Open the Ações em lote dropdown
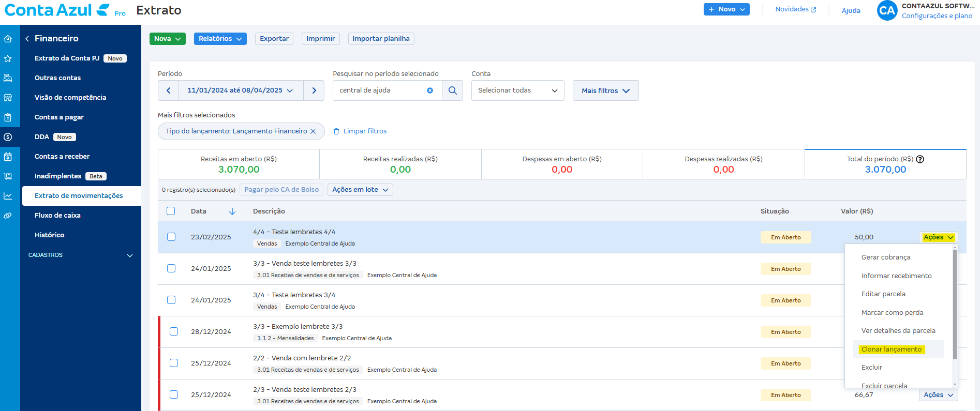Viewport: 980px width, 411px height. [360, 190]
